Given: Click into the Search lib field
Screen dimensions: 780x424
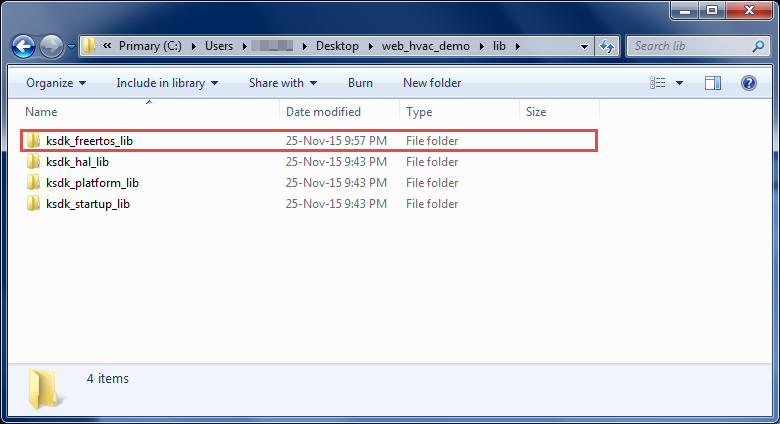Looking at the screenshot, I should 690,46.
